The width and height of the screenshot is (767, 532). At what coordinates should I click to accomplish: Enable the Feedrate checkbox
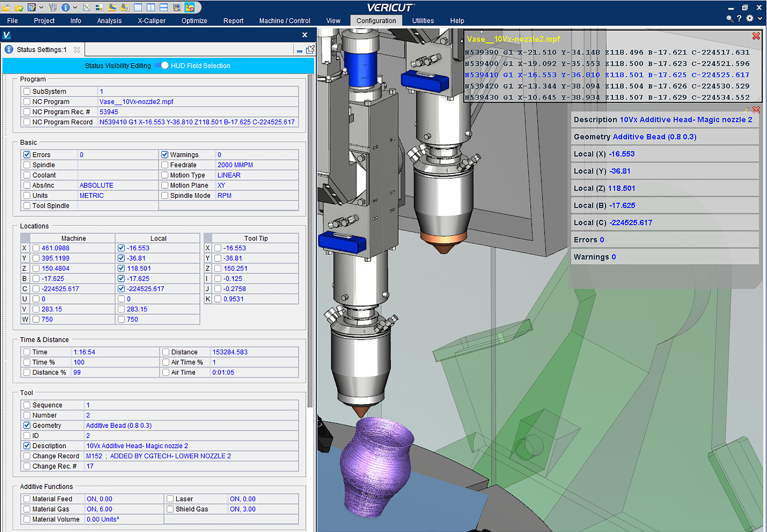(164, 165)
